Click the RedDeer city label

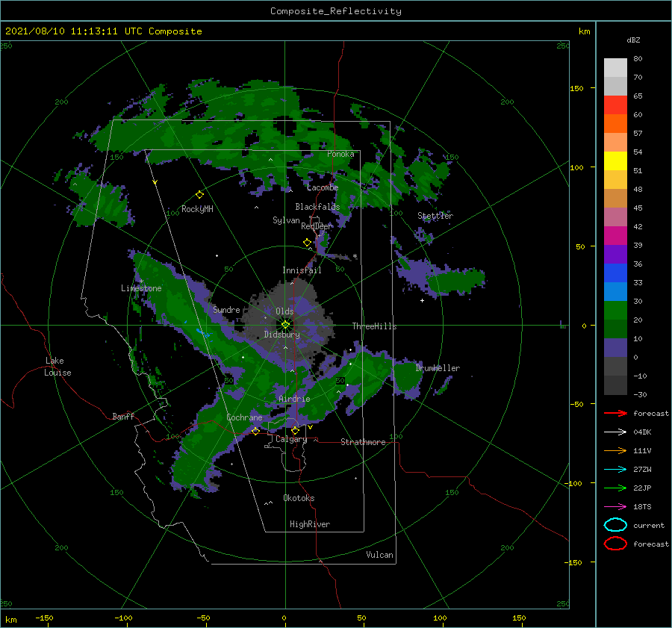pyautogui.click(x=317, y=226)
